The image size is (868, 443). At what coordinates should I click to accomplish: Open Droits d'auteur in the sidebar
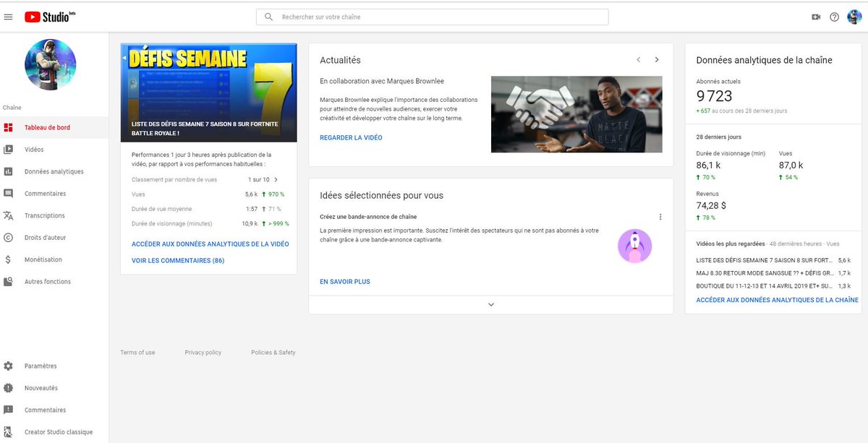tap(54, 238)
